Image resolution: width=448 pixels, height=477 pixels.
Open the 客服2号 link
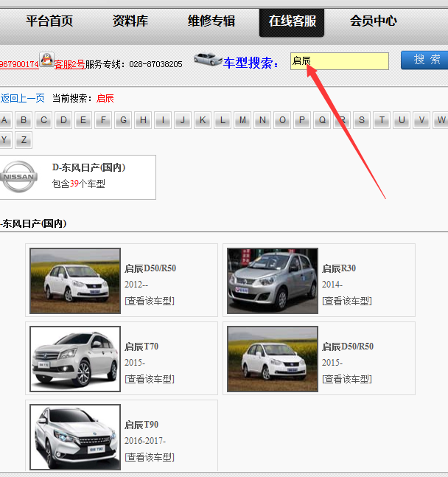pos(70,64)
